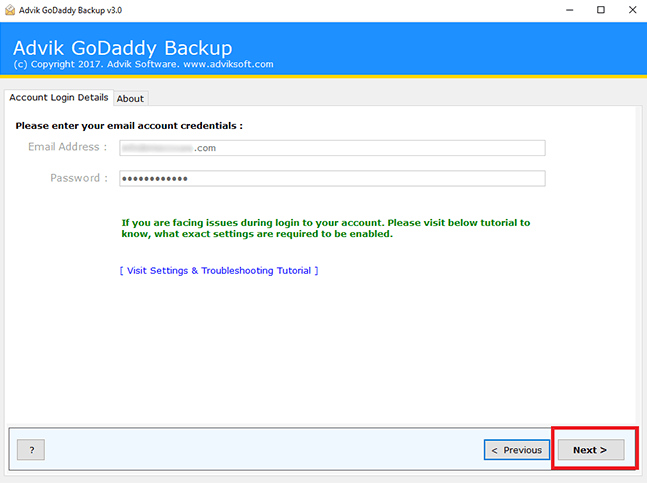Viewport: 647px width, 483px height.
Task: Click the 'Email Address :' label
Action: point(68,147)
